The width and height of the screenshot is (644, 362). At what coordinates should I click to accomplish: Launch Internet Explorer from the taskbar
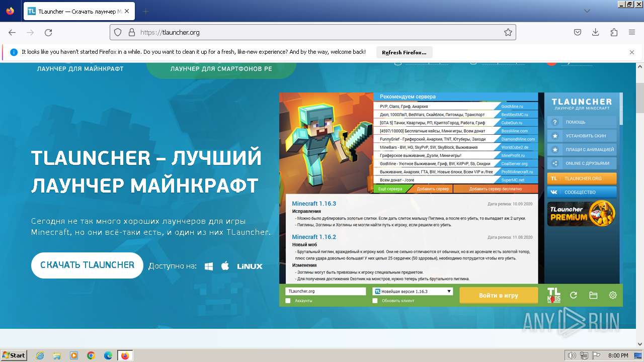click(40, 355)
